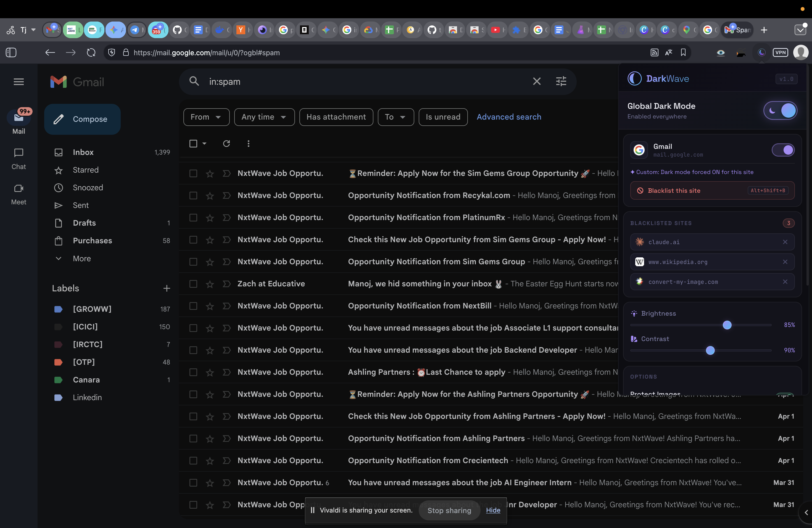The height and width of the screenshot is (528, 812).
Task: Open the From filter dropdown
Action: click(206, 117)
